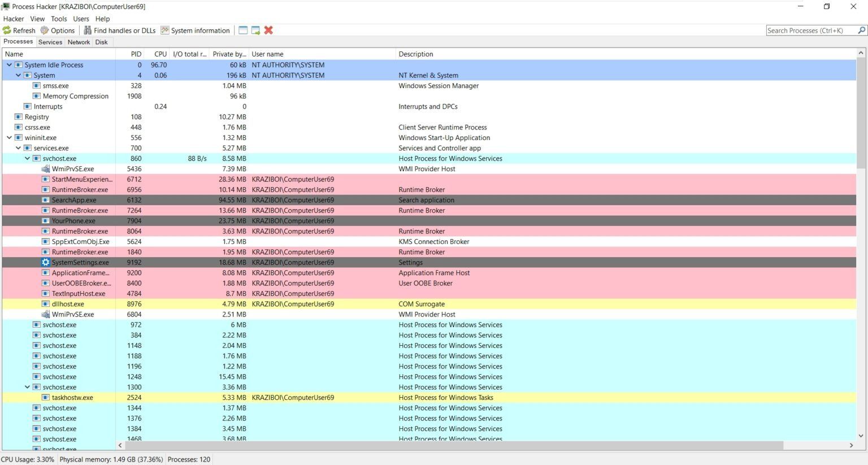
Task: Open the Users menu
Action: click(81, 19)
